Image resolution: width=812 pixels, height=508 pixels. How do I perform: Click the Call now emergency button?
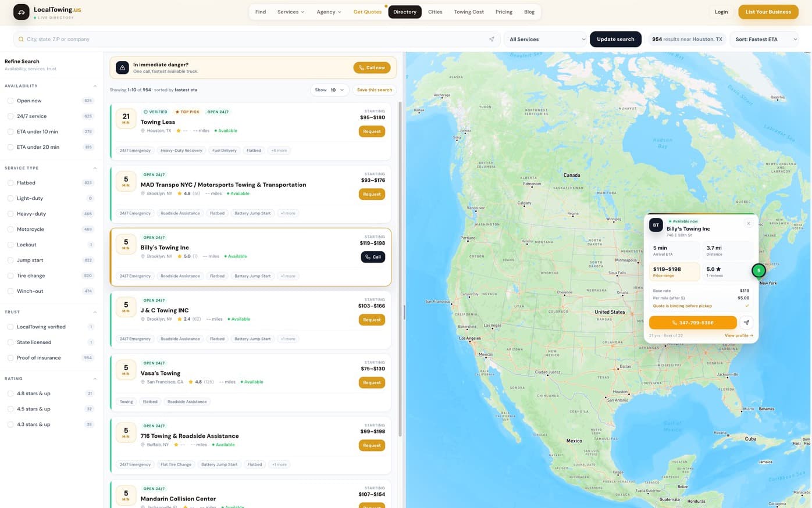(x=372, y=67)
